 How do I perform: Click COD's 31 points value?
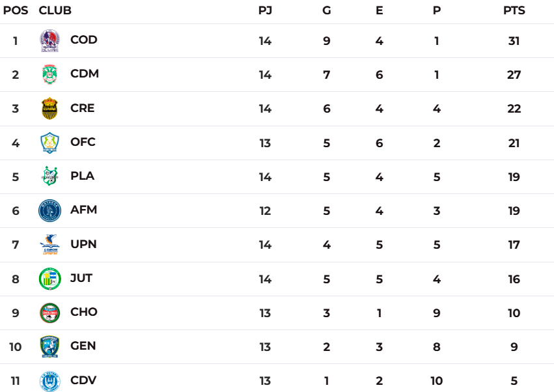point(514,40)
